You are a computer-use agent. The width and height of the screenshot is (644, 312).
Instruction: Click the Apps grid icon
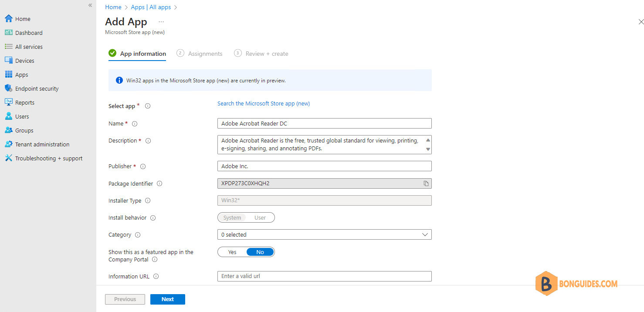8,75
